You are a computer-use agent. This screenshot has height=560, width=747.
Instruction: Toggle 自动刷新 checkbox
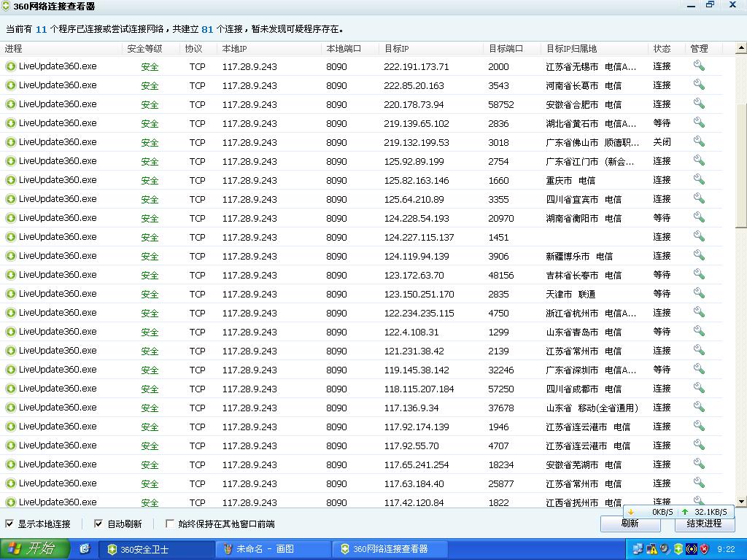tap(98, 524)
